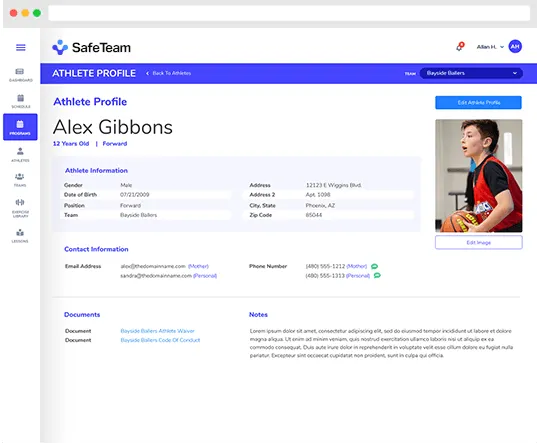Open the Bayside Ballers Athlete Waiver document
Viewport: 537px width, 445px height.
point(158,331)
